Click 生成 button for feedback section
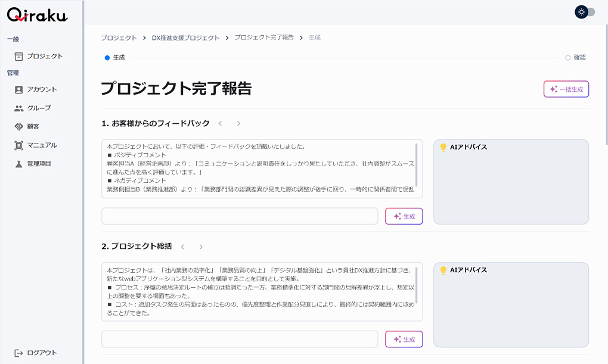 pos(404,216)
